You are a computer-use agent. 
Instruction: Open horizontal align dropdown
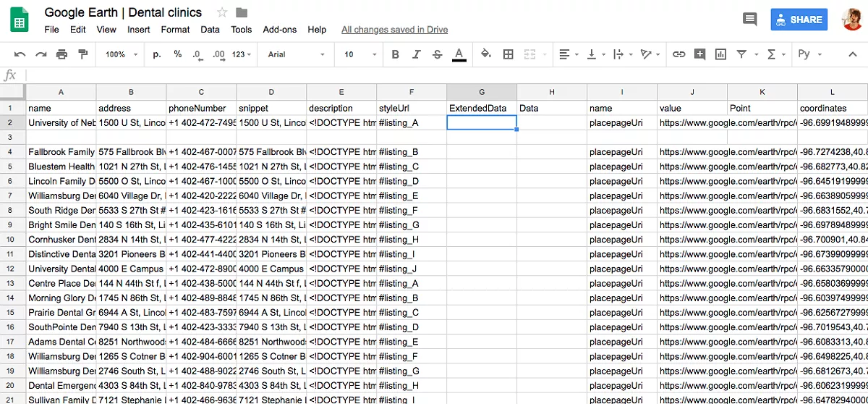click(x=569, y=54)
